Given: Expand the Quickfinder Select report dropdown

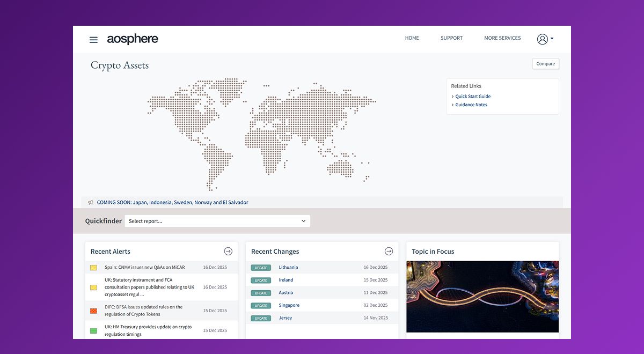Looking at the screenshot, I should (217, 221).
